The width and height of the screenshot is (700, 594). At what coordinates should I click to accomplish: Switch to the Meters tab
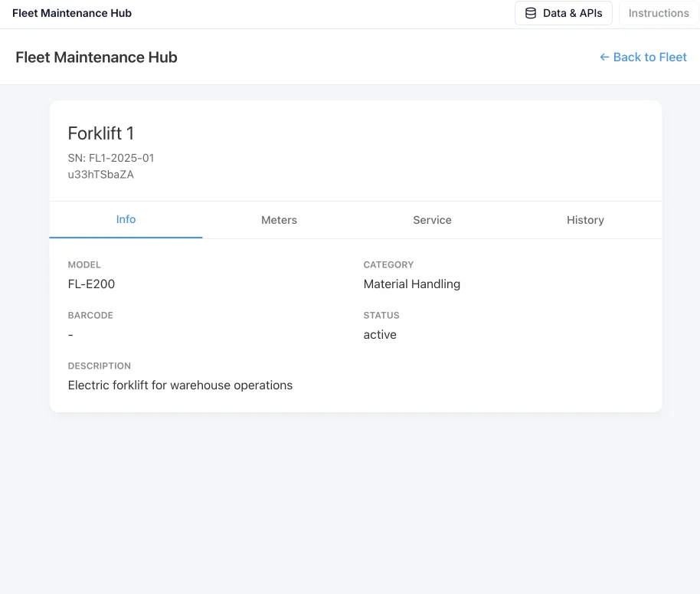tap(279, 220)
